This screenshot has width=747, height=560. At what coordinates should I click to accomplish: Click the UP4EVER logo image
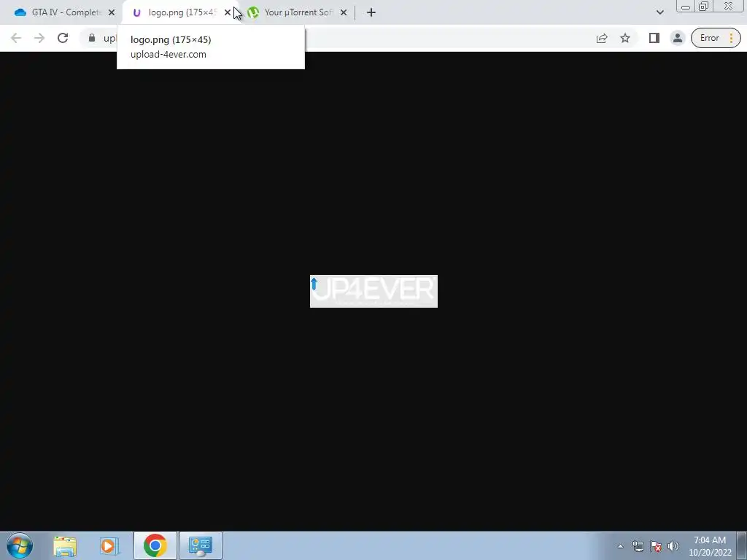tap(373, 291)
